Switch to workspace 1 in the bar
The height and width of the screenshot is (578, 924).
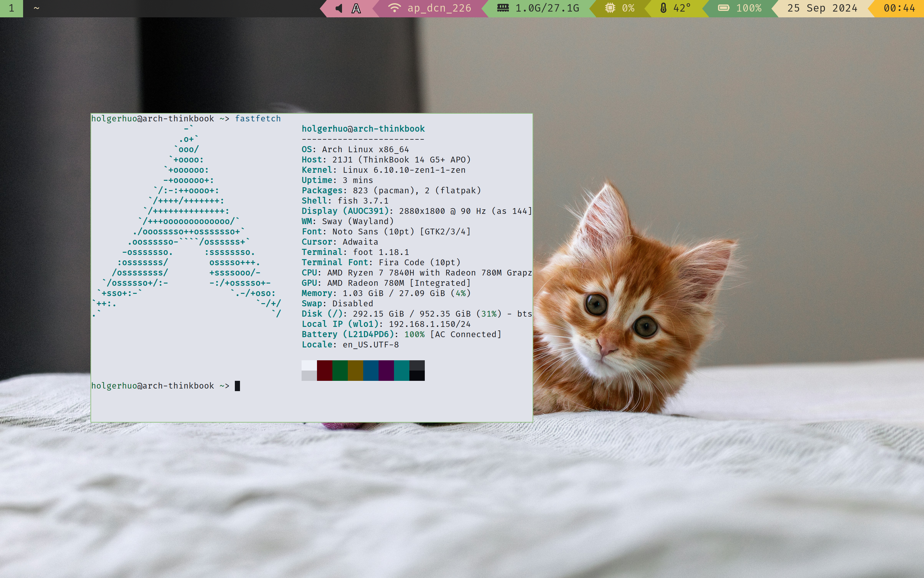click(x=12, y=8)
